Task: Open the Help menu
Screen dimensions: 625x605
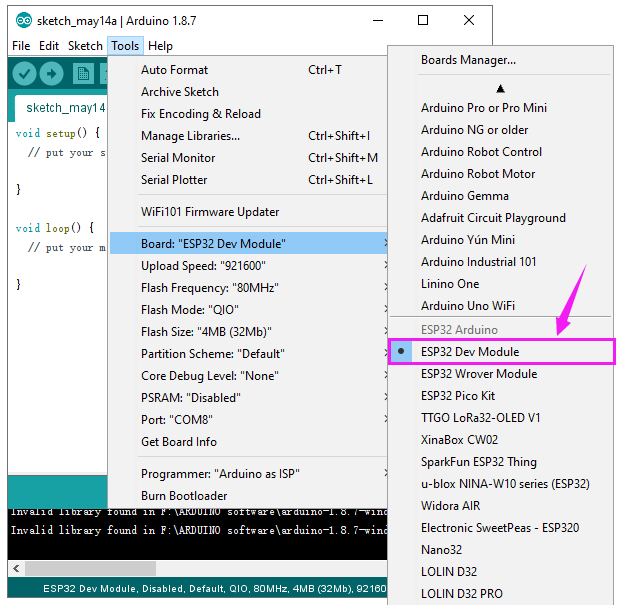Action: [x=160, y=46]
